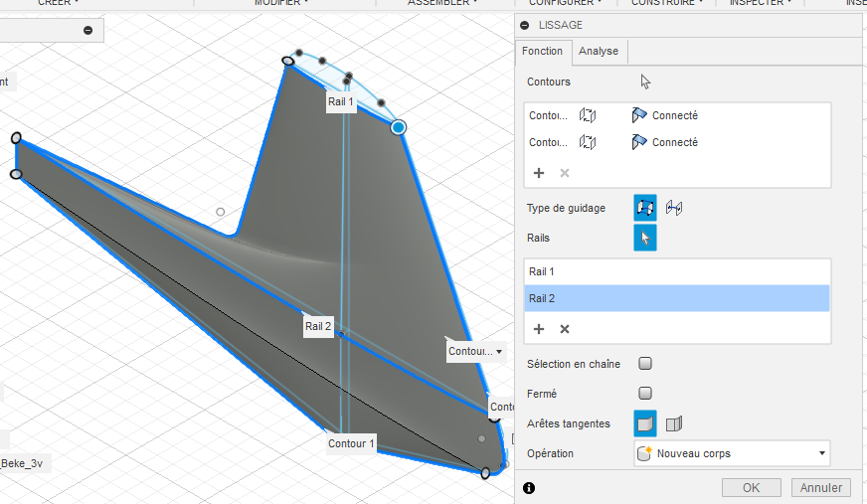
Task: Click the Rail 2 label in viewport
Action: pos(318,326)
